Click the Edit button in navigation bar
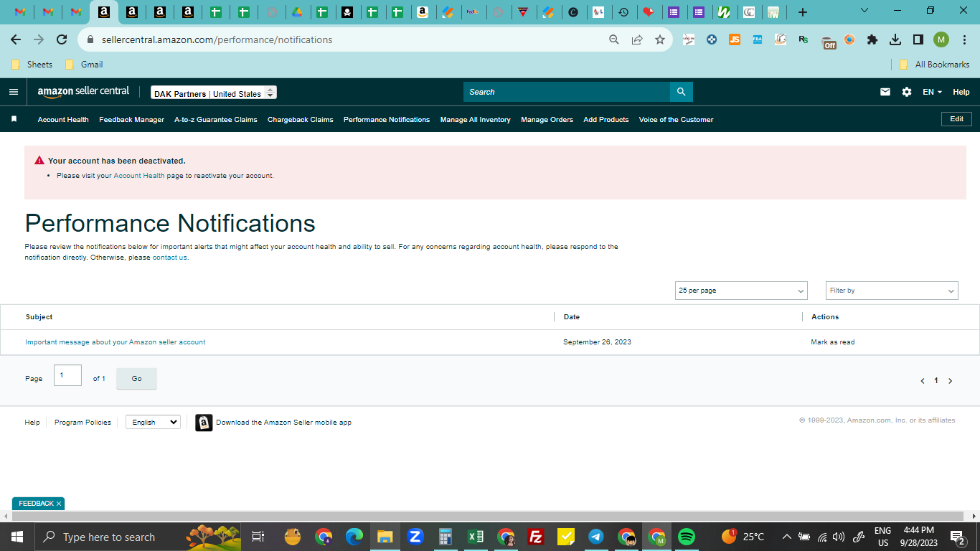The height and width of the screenshot is (551, 980). pos(956,119)
